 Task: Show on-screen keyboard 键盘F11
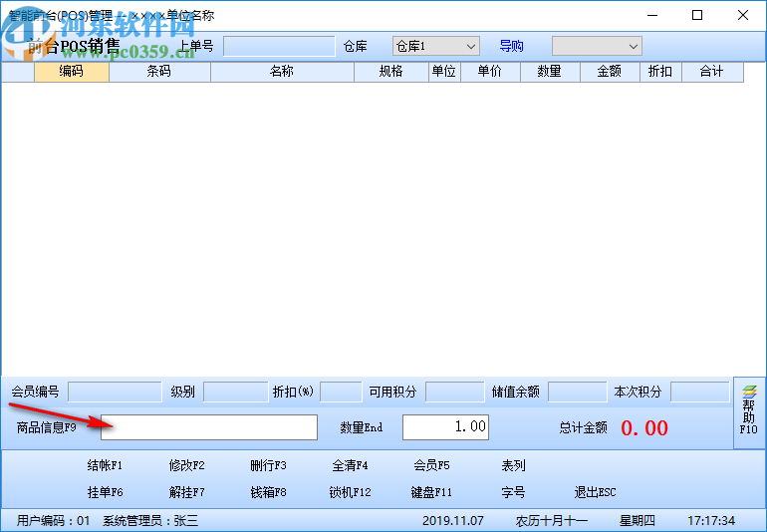431,492
